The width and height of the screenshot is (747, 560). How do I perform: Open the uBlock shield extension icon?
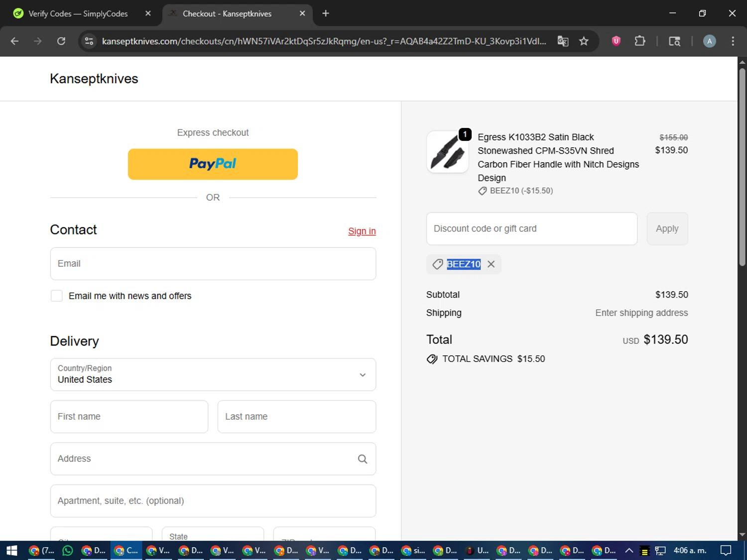pos(616,41)
